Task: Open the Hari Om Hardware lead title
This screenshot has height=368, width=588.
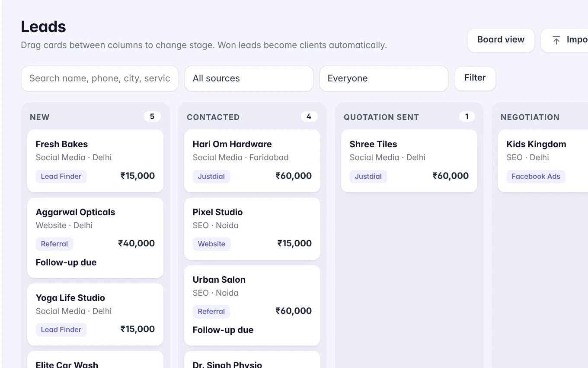Action: pos(232,144)
